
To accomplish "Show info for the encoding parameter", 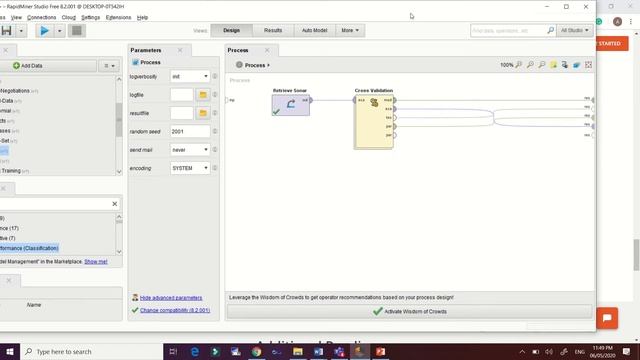I will (x=215, y=168).
